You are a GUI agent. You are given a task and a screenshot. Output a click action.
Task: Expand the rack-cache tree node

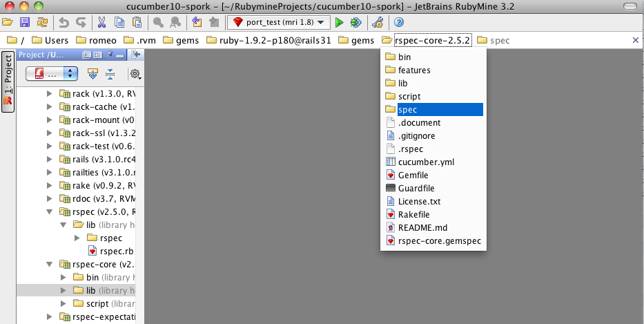(x=49, y=107)
